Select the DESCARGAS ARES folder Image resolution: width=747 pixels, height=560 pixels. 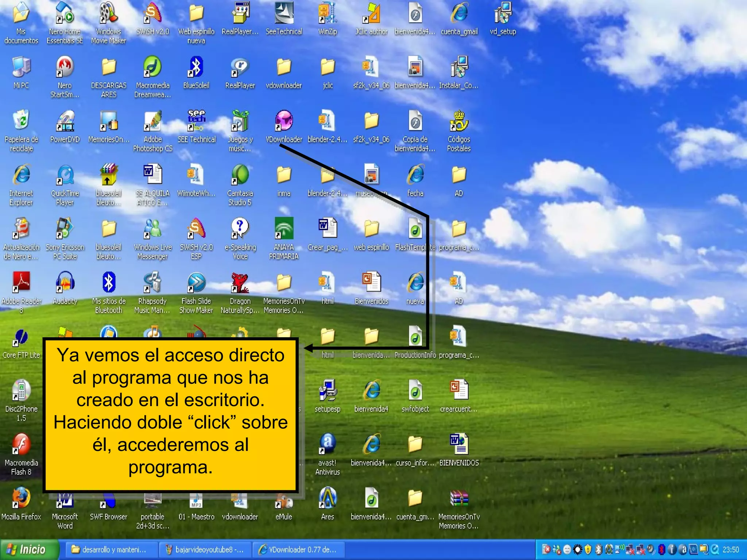coord(109,67)
